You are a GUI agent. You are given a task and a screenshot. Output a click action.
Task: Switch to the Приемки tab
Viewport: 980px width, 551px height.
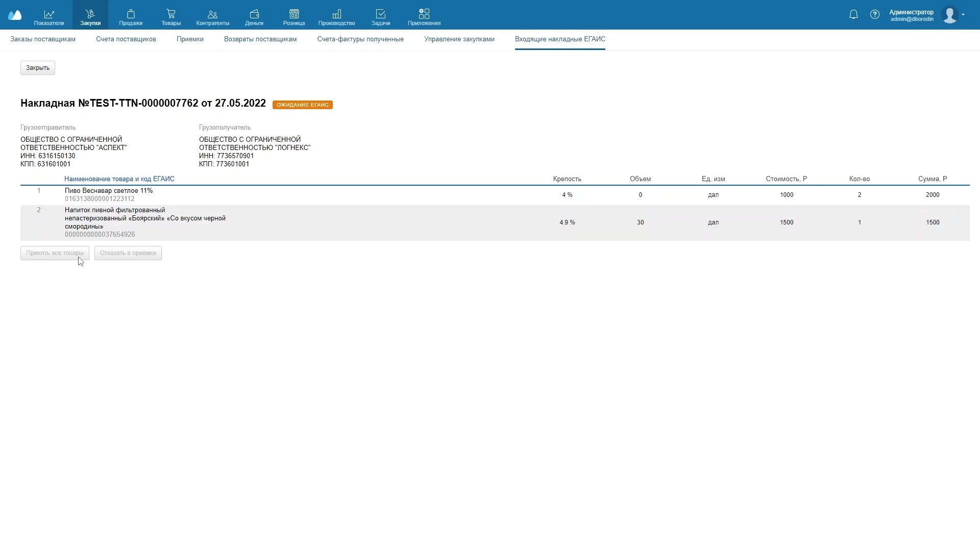click(x=190, y=39)
